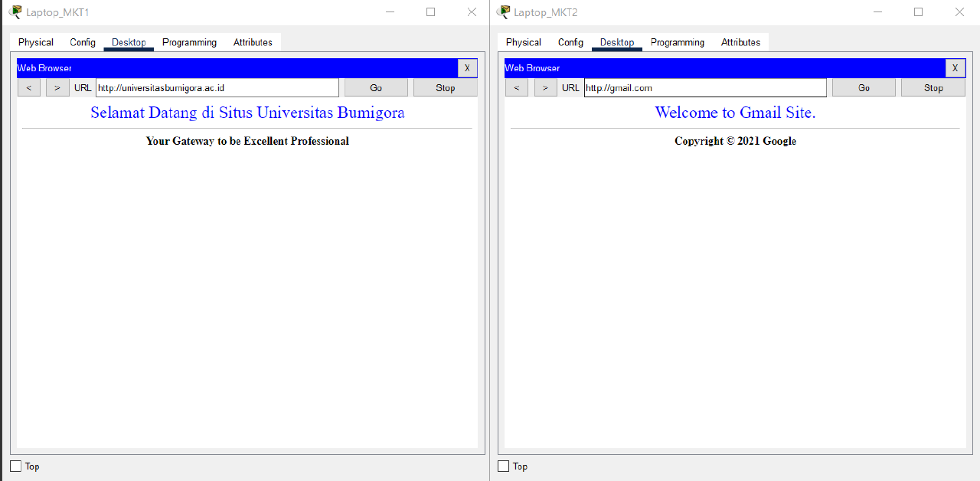Close the Web Browser window on Laptop_MKT1
The width and height of the screenshot is (980, 481).
467,68
